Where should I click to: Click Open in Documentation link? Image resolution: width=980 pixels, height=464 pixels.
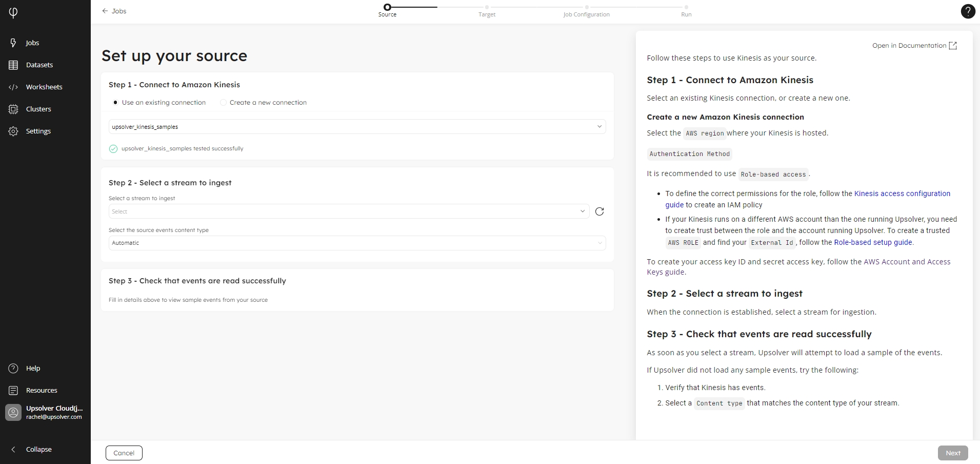tap(914, 46)
